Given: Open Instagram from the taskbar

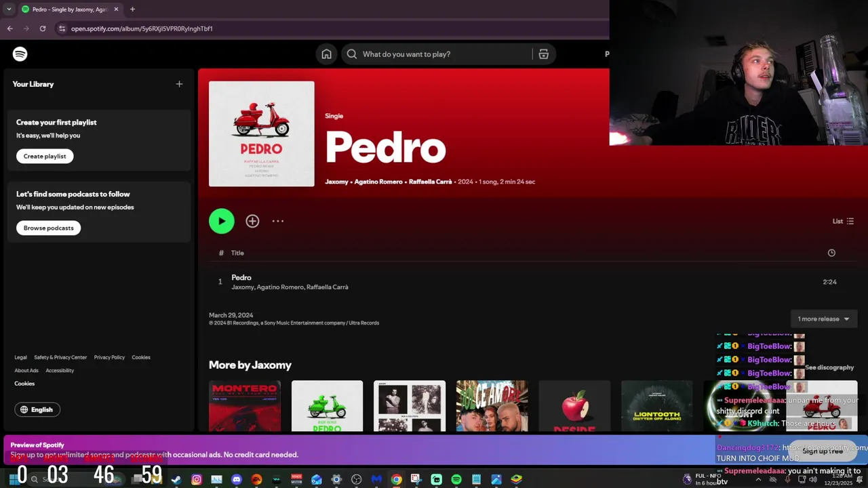Looking at the screenshot, I should pyautogui.click(x=197, y=479).
